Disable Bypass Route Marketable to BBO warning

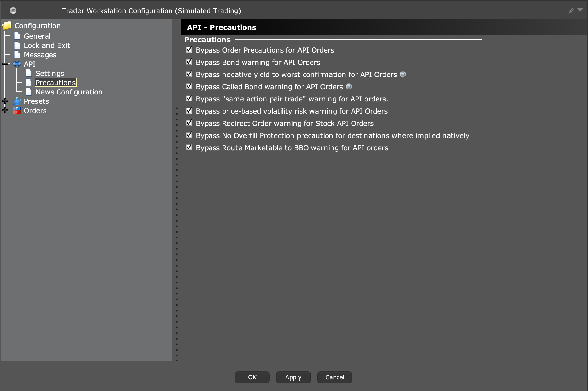click(x=189, y=147)
